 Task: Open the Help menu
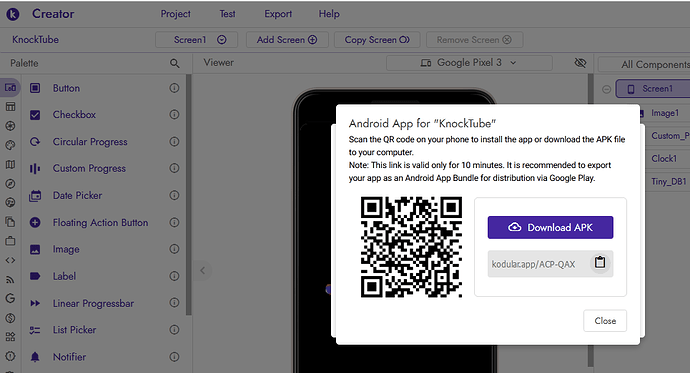coord(329,14)
